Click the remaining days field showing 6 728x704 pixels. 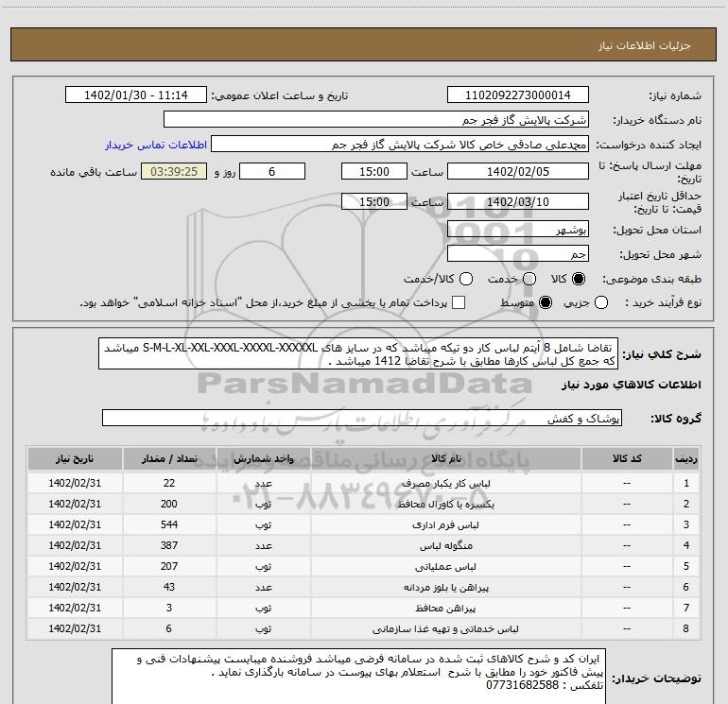272,171
